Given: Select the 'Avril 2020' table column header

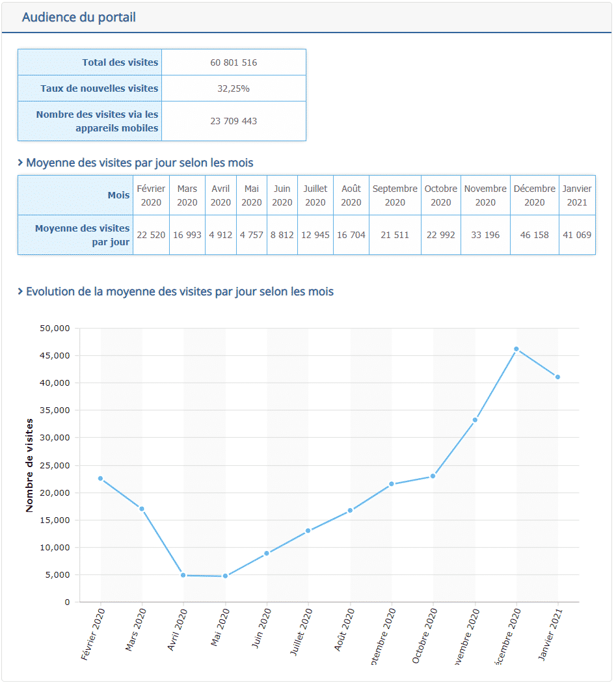Looking at the screenshot, I should click(x=221, y=195).
